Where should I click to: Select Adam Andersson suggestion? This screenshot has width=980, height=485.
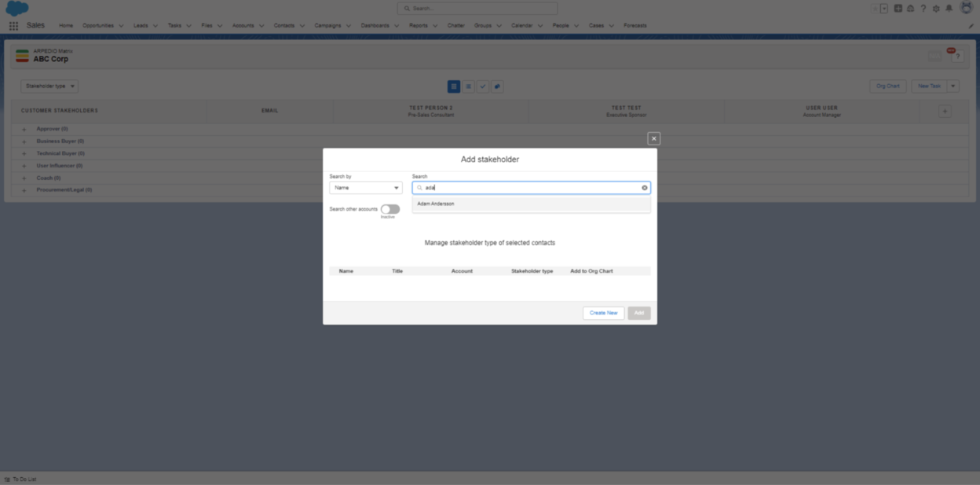[x=532, y=204]
